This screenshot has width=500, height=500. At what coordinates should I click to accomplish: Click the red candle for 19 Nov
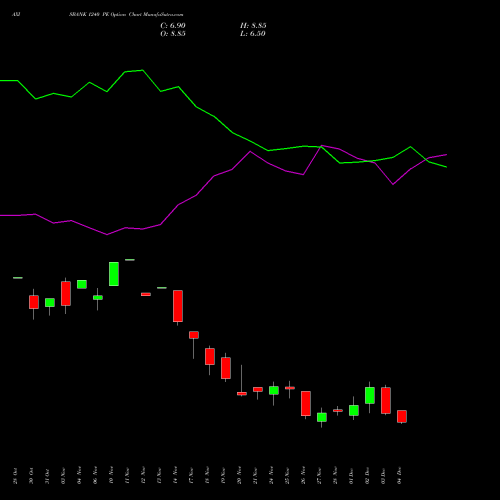tap(226, 368)
